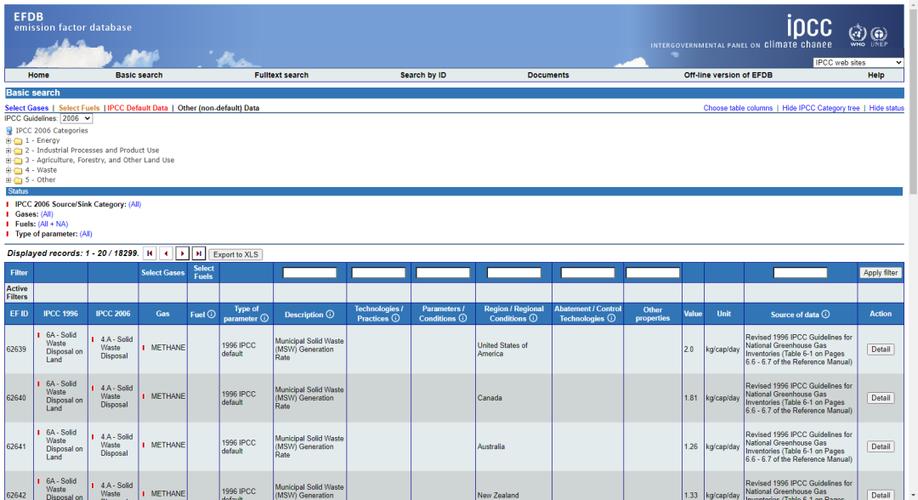Click the Other properties filter input
The image size is (918, 500).
pyautogui.click(x=653, y=272)
